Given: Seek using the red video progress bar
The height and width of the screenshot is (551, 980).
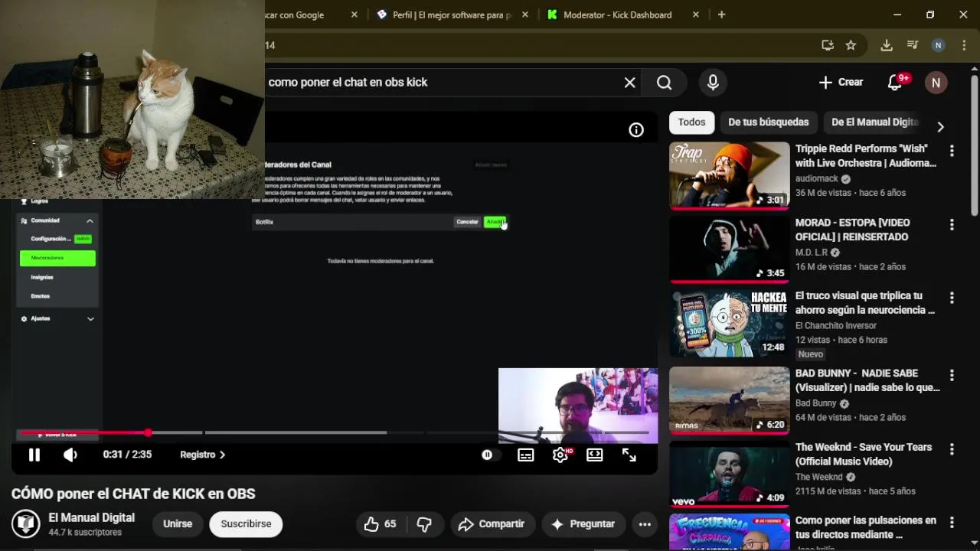Looking at the screenshot, I should [x=334, y=433].
